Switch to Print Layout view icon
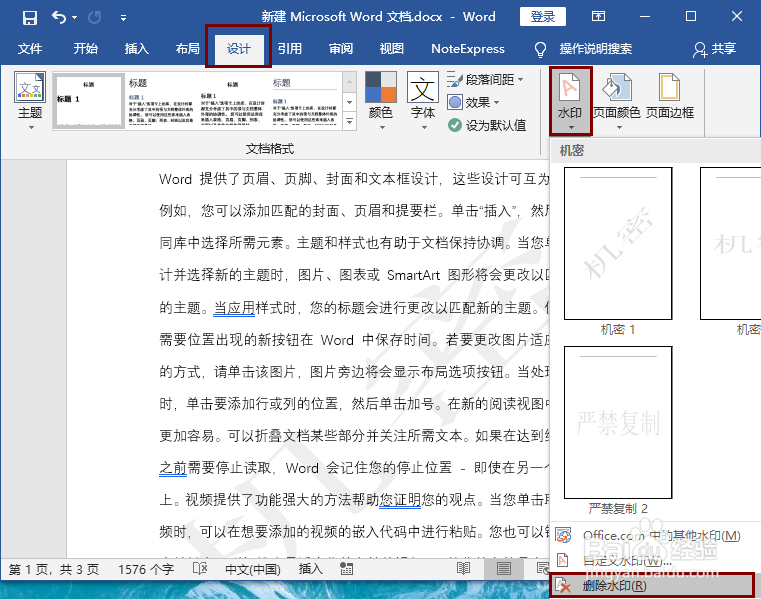The width and height of the screenshot is (761, 599). pyautogui.click(x=503, y=568)
